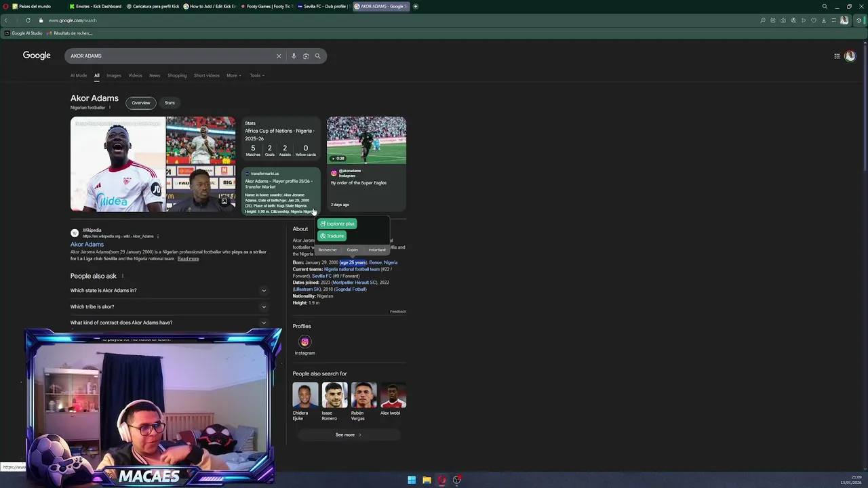Viewport: 868px width, 488px height.
Task: Reload the current Google page
Action: pos(28,20)
